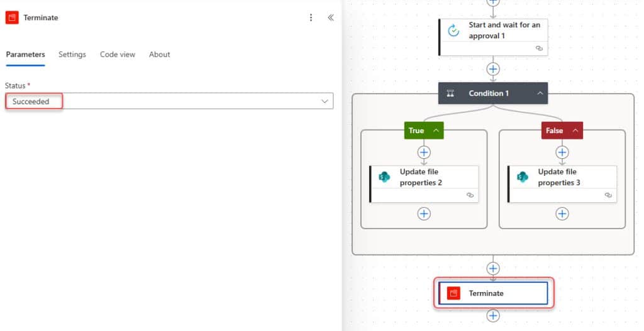This screenshot has width=644, height=331.
Task: Open the Status dropdown showing Succeeded
Action: pos(169,101)
